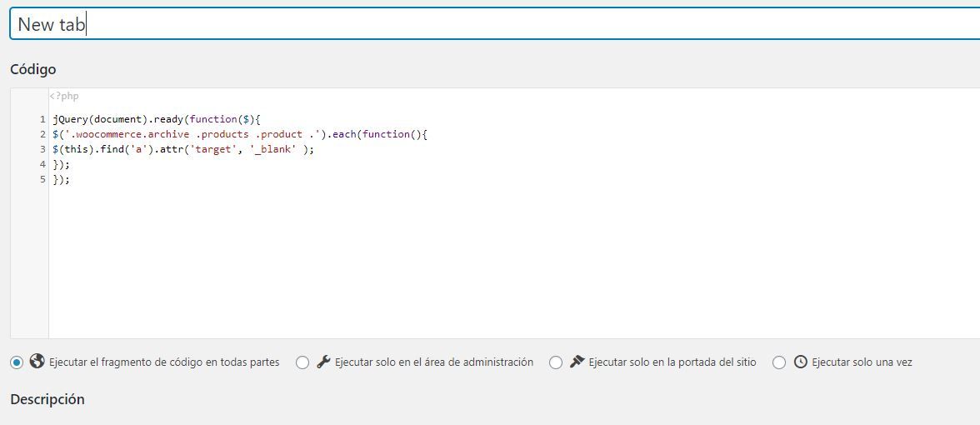Screen dimensions: 980x425
Task: Click the clock icon for run once
Action: [801, 362]
